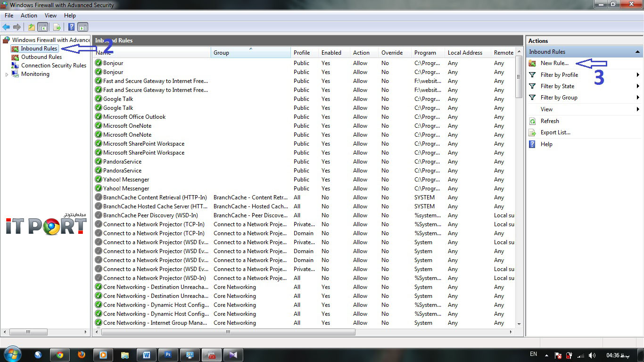Image resolution: width=644 pixels, height=362 pixels.
Task: Expand the Monitoring node arrow
Action: click(7, 74)
